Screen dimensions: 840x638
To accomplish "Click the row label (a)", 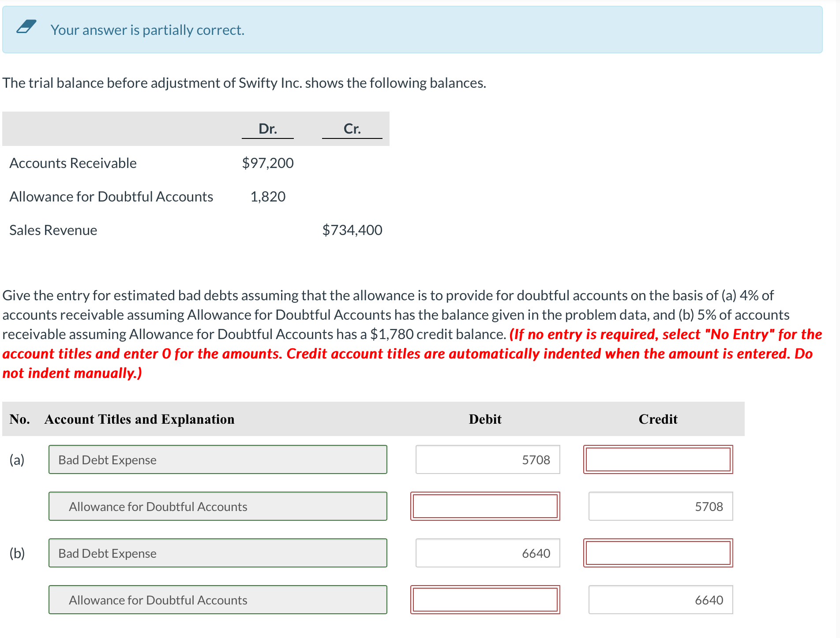I will 17,459.
